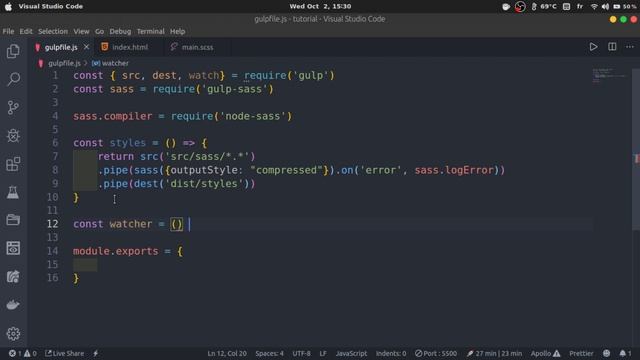
Task: Open the Debug view bug icon
Action: pyautogui.click(x=13, y=136)
